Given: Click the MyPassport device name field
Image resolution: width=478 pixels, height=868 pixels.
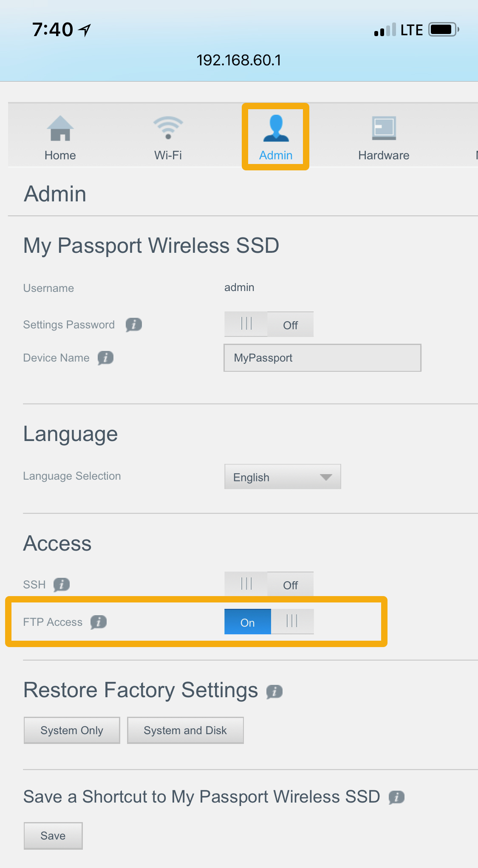Looking at the screenshot, I should click(x=322, y=358).
